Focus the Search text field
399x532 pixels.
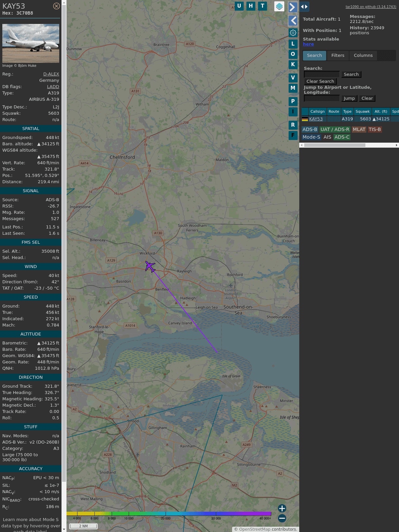(322, 74)
